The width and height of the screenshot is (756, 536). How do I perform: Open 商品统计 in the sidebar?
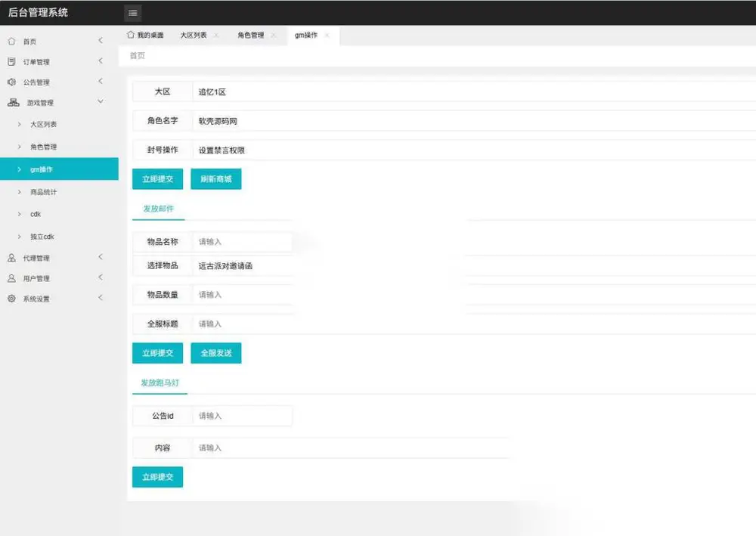(59, 192)
